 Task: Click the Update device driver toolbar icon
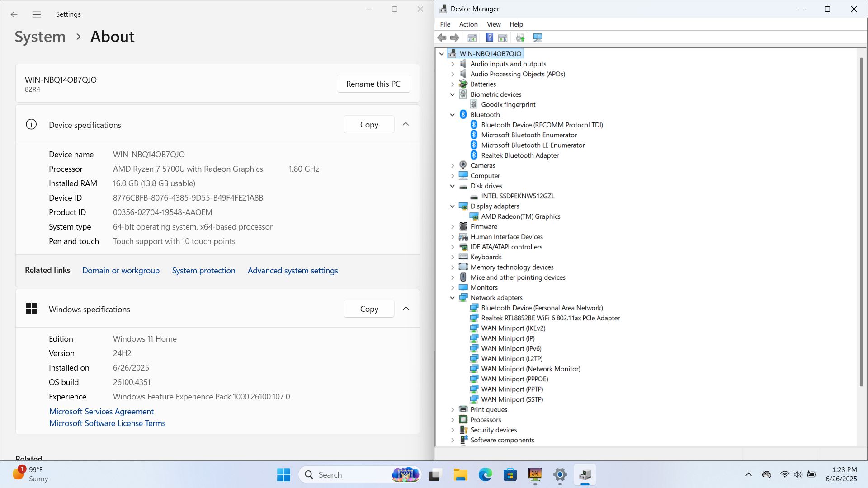(520, 38)
